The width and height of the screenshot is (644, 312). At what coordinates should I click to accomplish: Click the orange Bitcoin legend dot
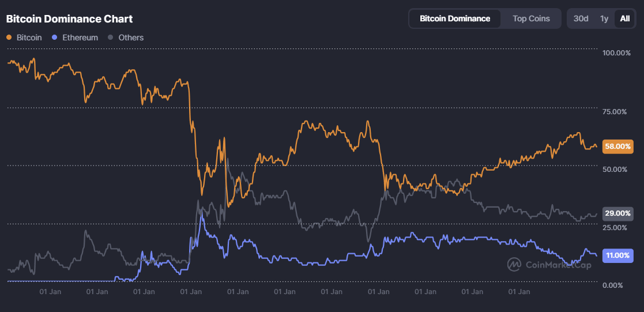pyautogui.click(x=9, y=37)
